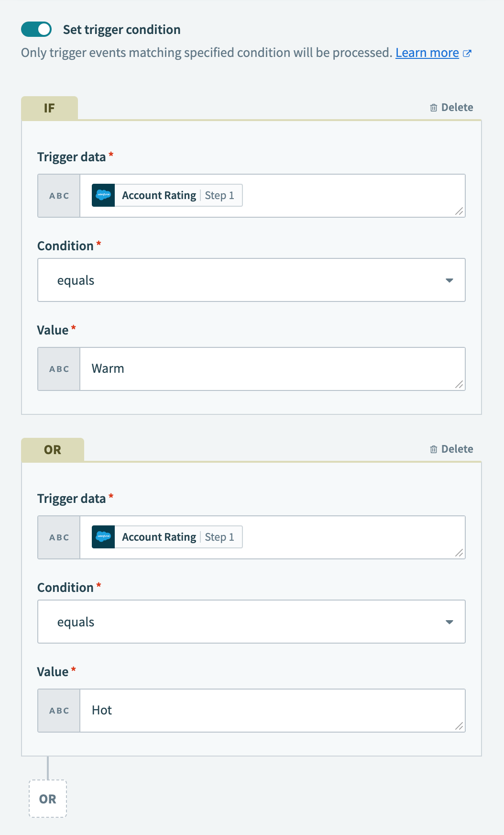Click the ABC type icon in IF trigger data

point(59,196)
